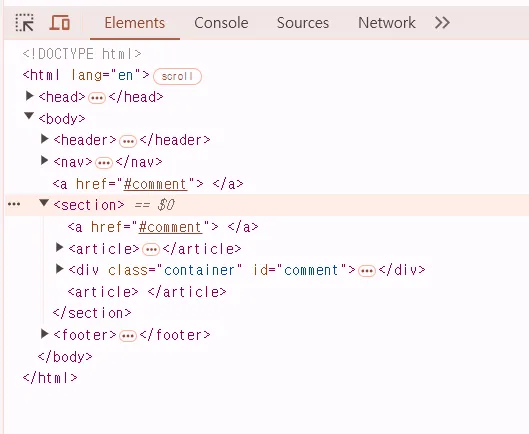Open the Network tab
The image size is (529, 434).
(x=387, y=23)
